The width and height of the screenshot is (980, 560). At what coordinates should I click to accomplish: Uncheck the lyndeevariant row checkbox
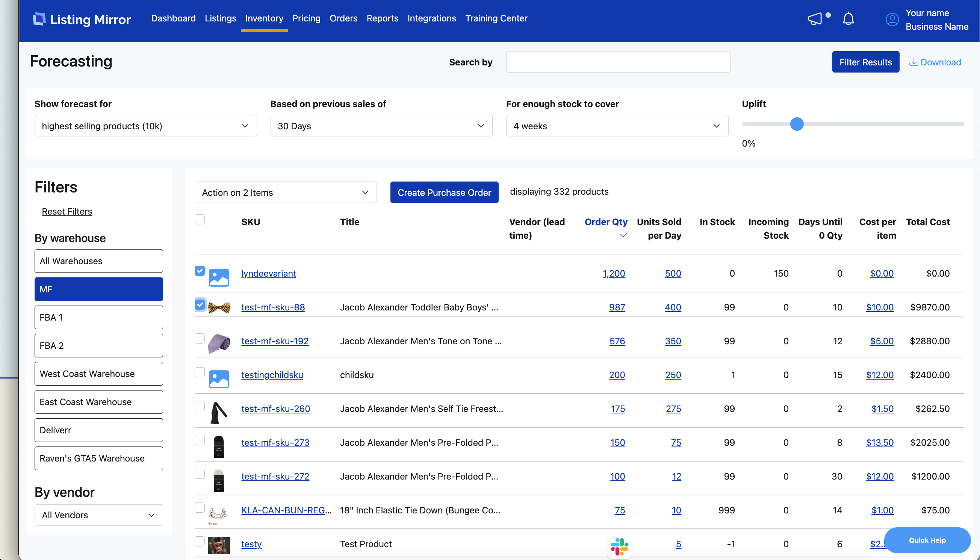200,271
